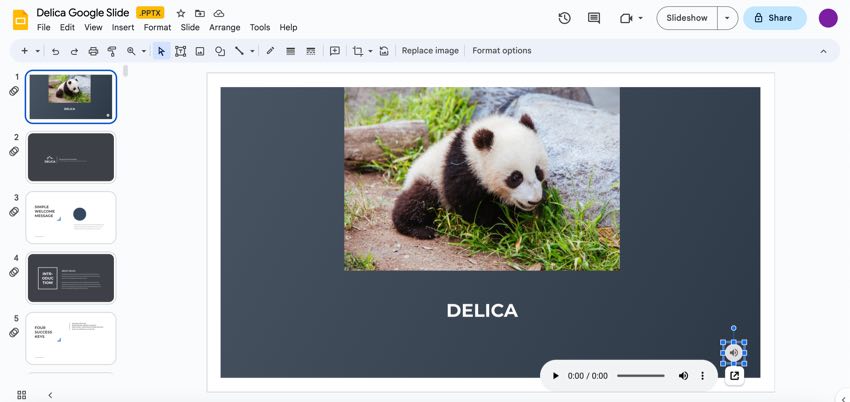The width and height of the screenshot is (850, 402).
Task: Open the Slideshow options dropdown arrow
Action: (727, 18)
